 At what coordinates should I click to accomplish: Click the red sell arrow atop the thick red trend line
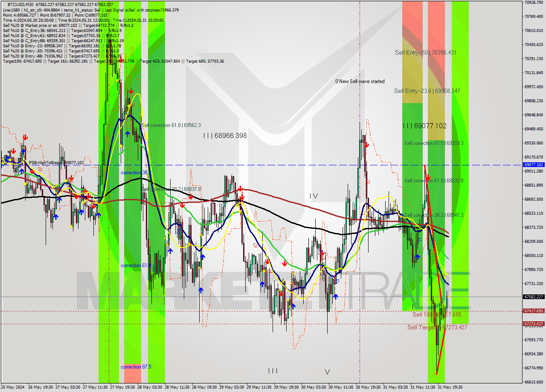[427, 177]
